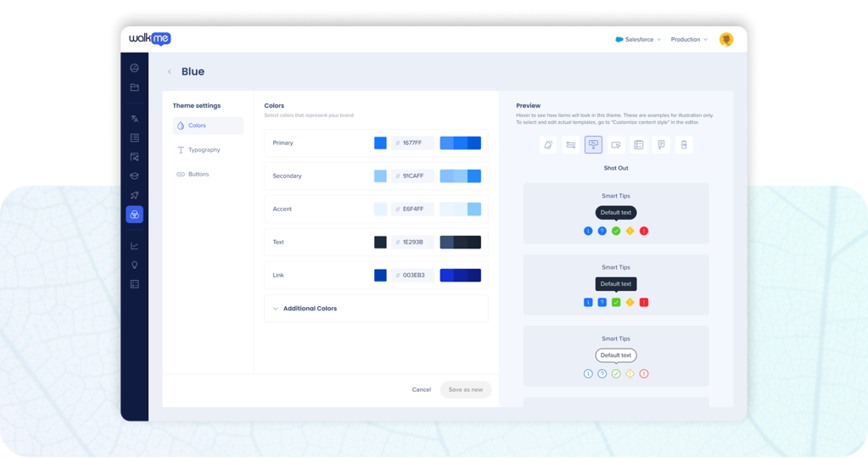
Task: Switch to Typography theme settings
Action: point(204,150)
